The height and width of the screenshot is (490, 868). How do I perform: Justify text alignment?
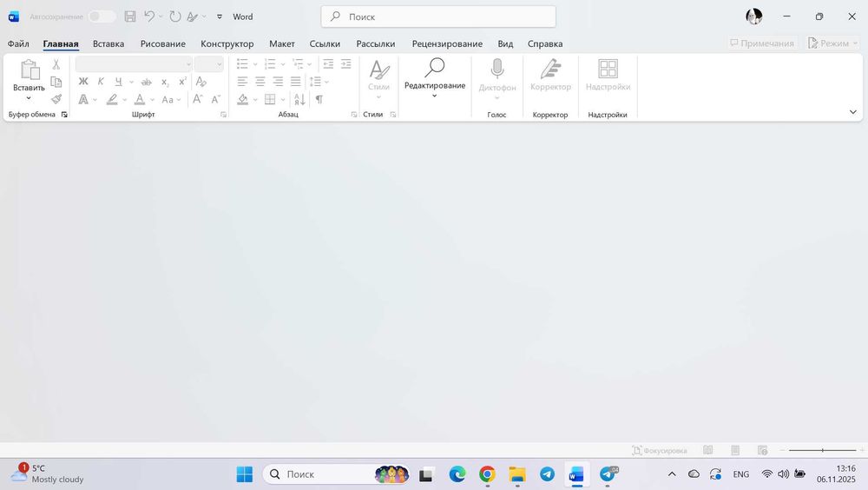[x=296, y=82]
